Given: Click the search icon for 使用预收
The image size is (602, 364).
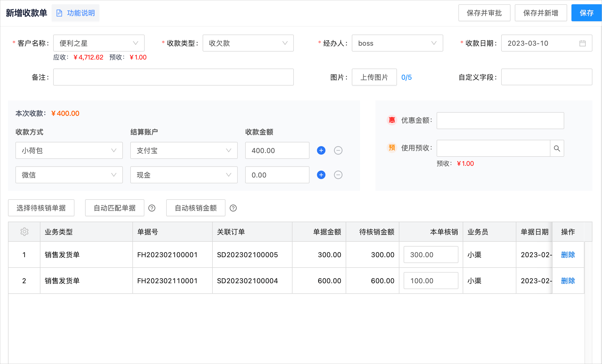Looking at the screenshot, I should 557,148.
